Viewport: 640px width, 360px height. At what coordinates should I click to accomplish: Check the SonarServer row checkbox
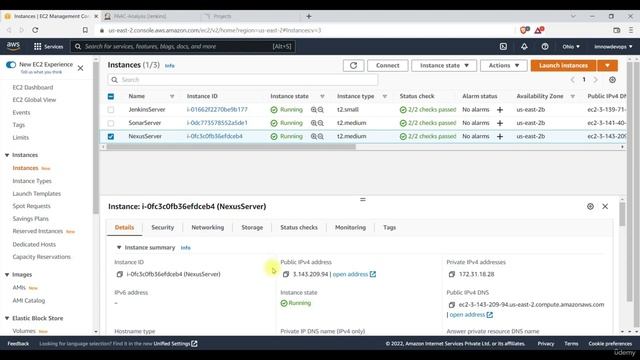tap(111, 123)
